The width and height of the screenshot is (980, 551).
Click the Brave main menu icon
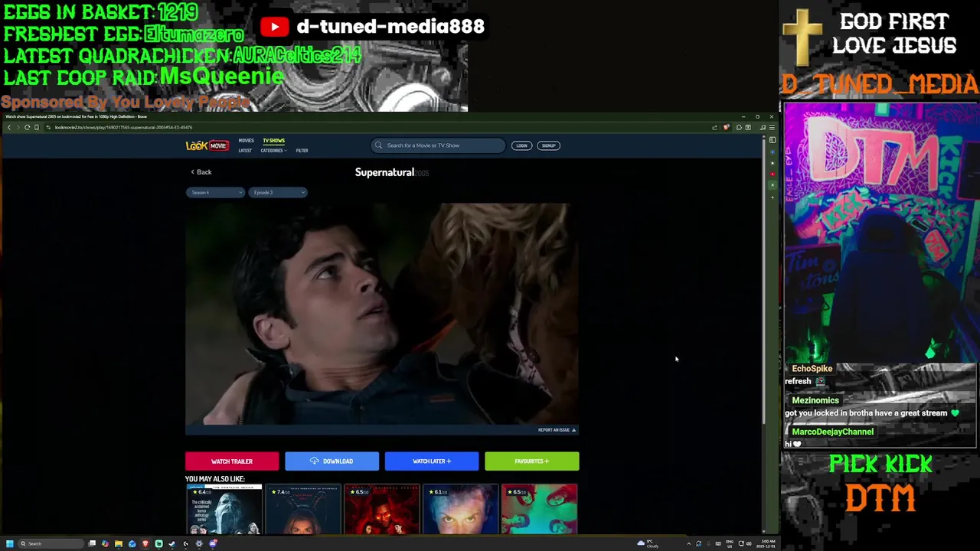click(x=772, y=127)
